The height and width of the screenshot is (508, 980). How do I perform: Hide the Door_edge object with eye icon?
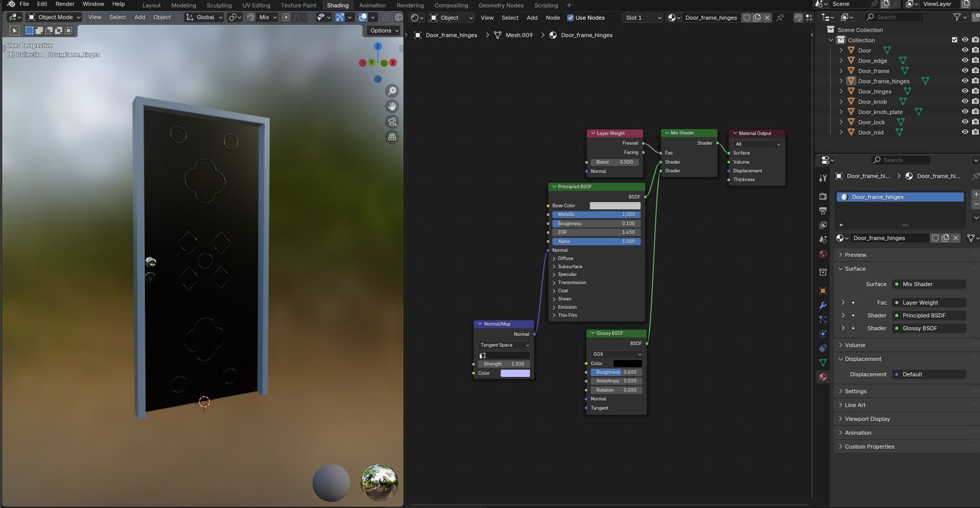point(965,60)
